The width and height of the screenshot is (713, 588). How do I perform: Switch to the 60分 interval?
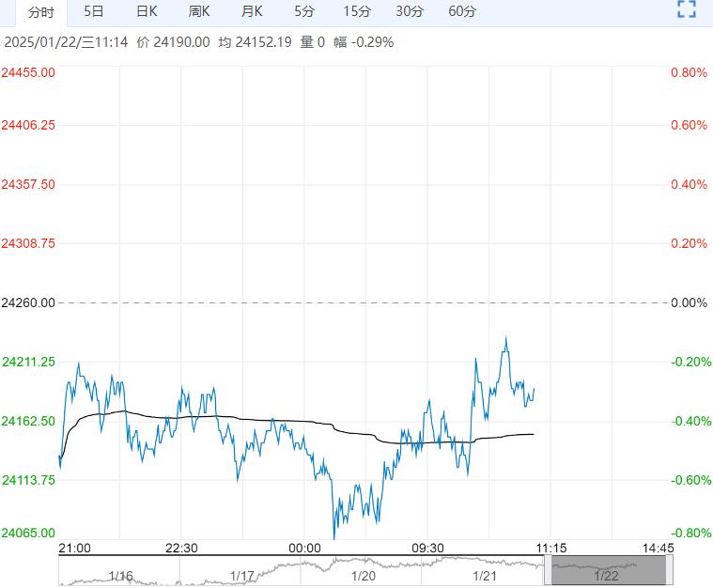tap(462, 12)
